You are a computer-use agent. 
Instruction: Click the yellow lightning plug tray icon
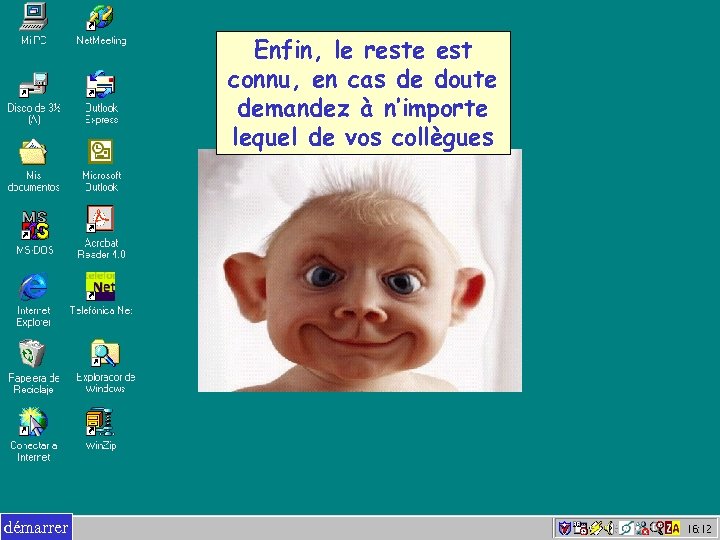coord(596,528)
